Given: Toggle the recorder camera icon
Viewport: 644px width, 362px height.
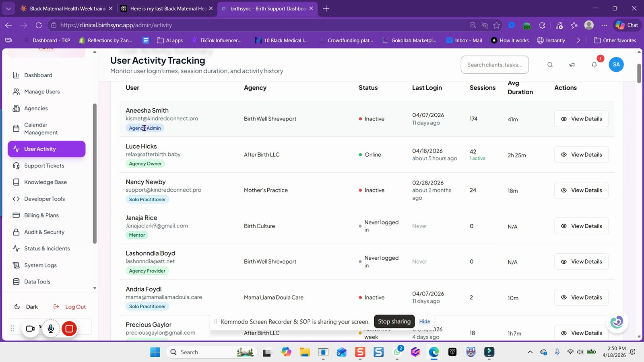Looking at the screenshot, I should [x=30, y=329].
